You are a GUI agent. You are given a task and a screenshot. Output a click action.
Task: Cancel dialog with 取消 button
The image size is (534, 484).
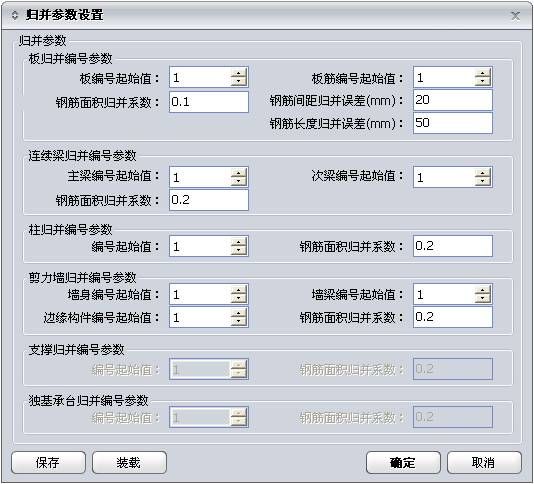484,462
